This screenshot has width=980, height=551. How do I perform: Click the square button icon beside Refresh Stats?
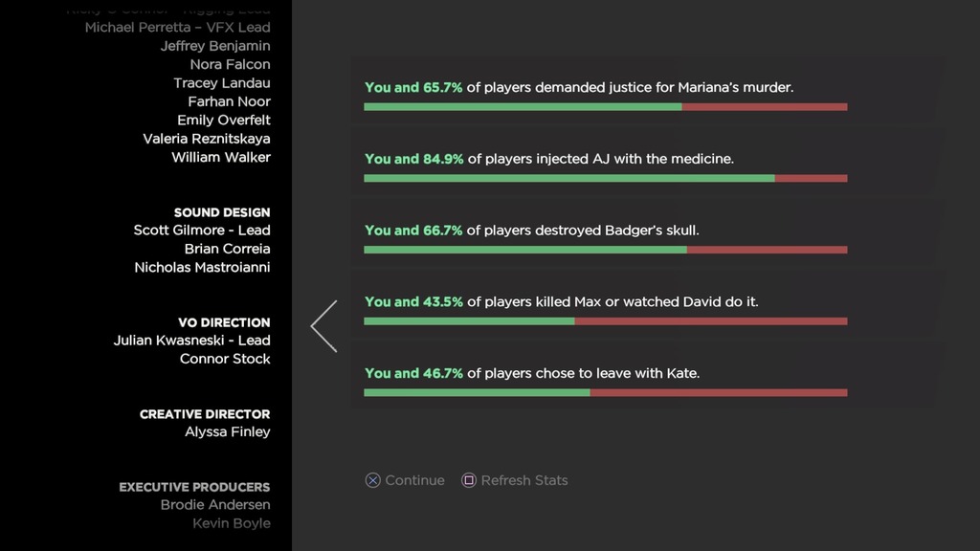tap(469, 480)
